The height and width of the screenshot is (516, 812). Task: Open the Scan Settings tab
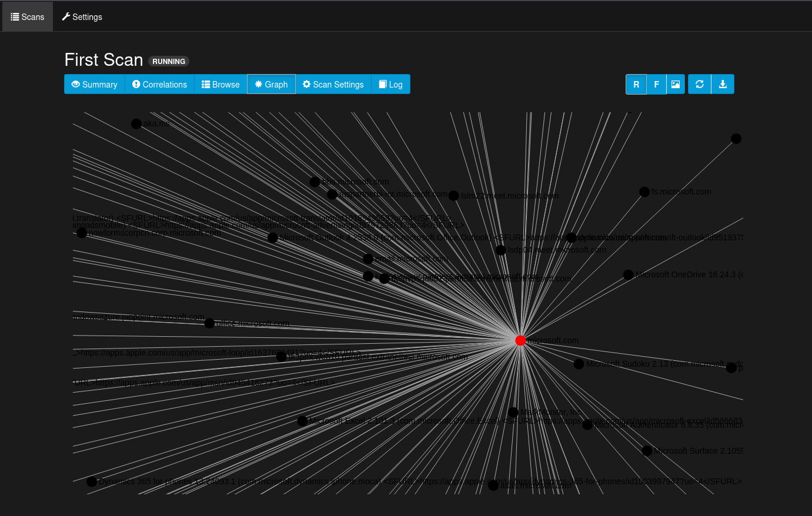pyautogui.click(x=333, y=84)
